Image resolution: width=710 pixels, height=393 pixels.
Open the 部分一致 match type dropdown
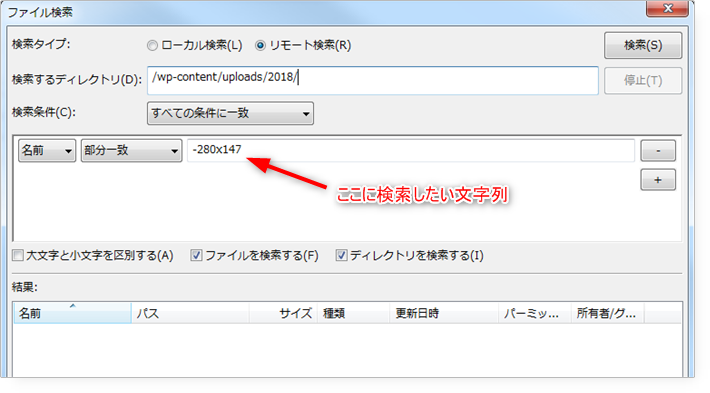click(131, 150)
